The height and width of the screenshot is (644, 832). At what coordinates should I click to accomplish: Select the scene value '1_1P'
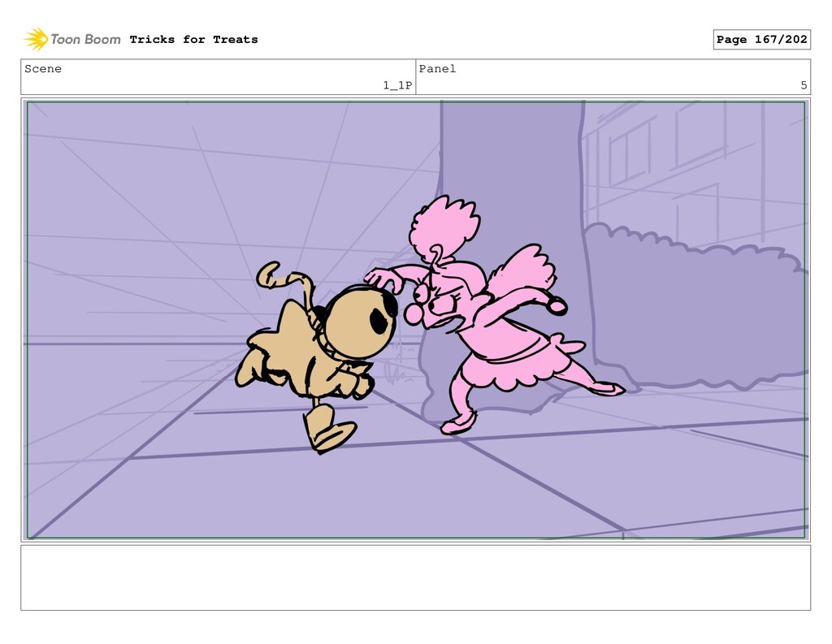pos(397,85)
